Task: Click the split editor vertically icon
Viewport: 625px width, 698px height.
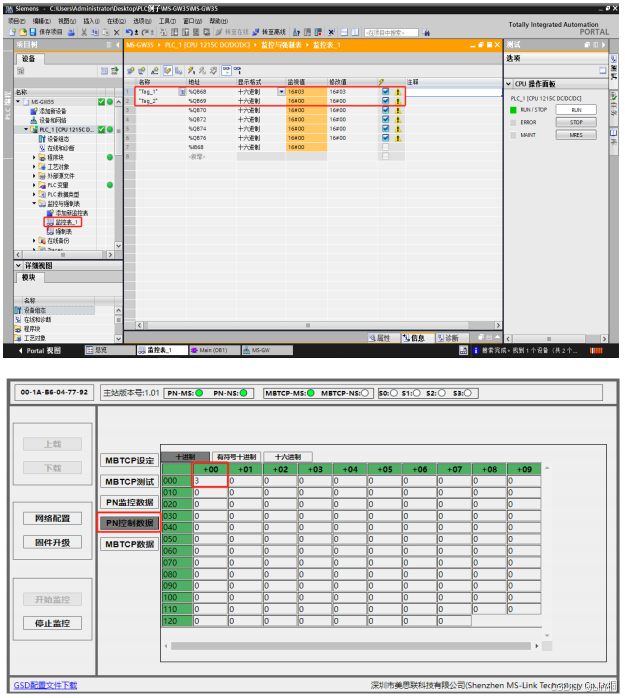Action: click(x=355, y=32)
